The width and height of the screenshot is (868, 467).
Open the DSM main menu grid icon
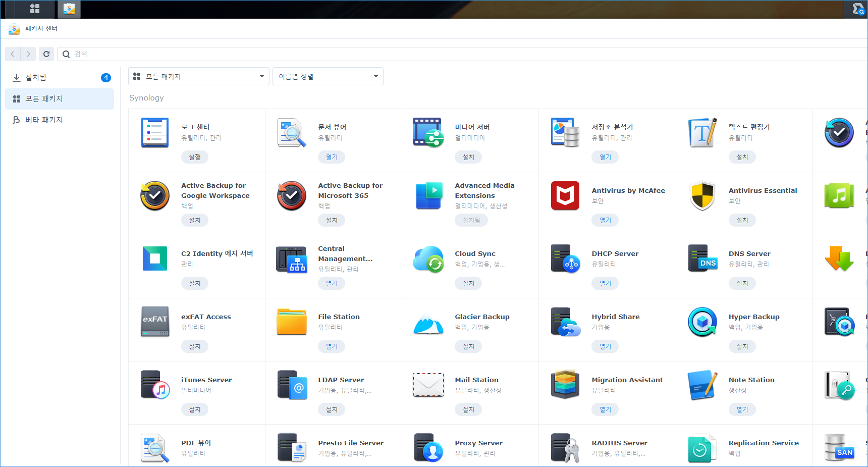tap(35, 9)
